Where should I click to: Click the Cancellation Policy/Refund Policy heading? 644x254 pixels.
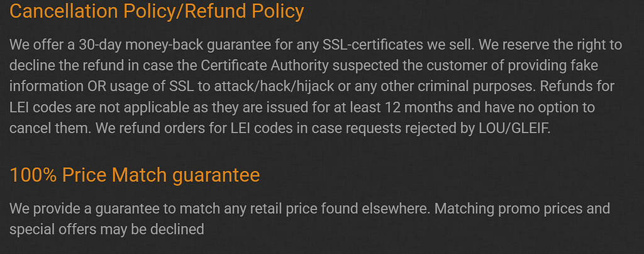pyautogui.click(x=157, y=12)
